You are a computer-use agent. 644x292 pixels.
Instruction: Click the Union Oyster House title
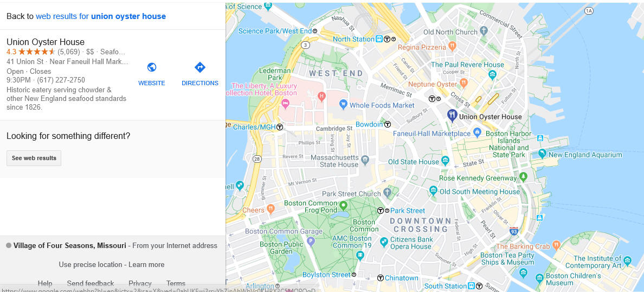[46, 42]
